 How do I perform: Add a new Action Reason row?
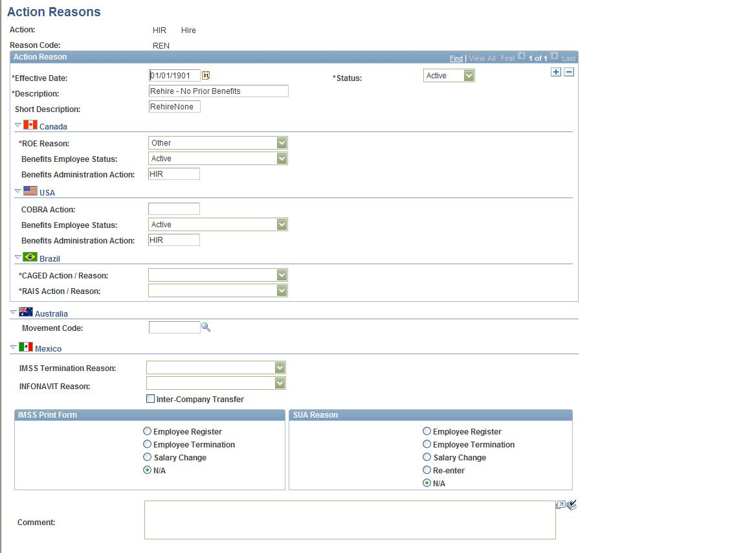click(556, 72)
